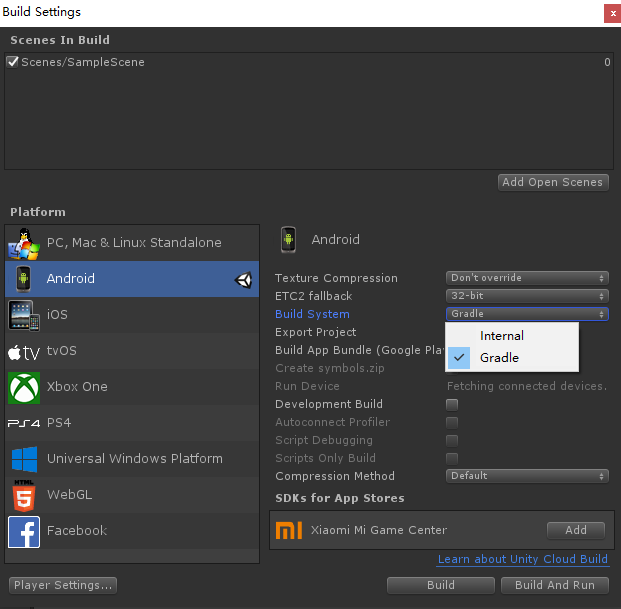
Task: Select Gradle in the Build System menu
Action: [x=500, y=357]
